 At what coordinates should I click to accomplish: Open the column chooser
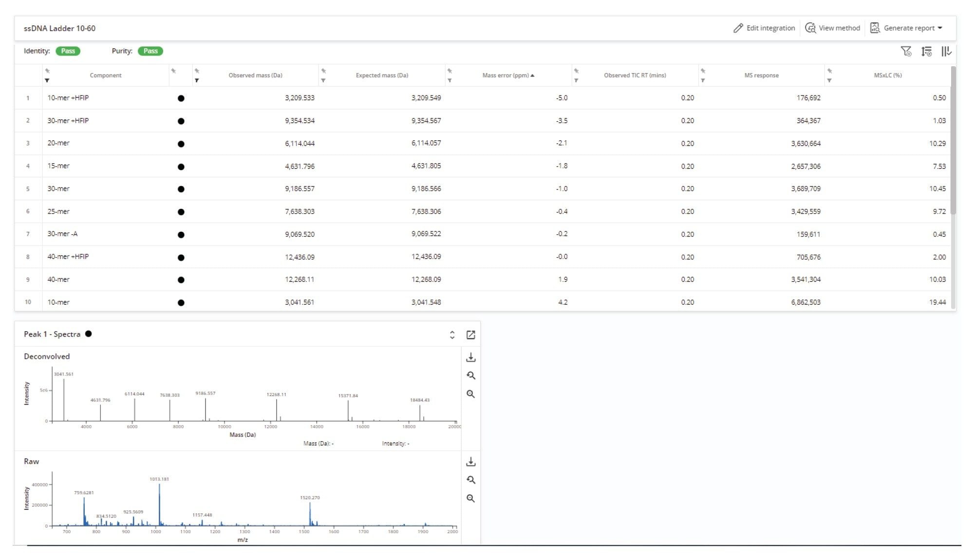(947, 51)
